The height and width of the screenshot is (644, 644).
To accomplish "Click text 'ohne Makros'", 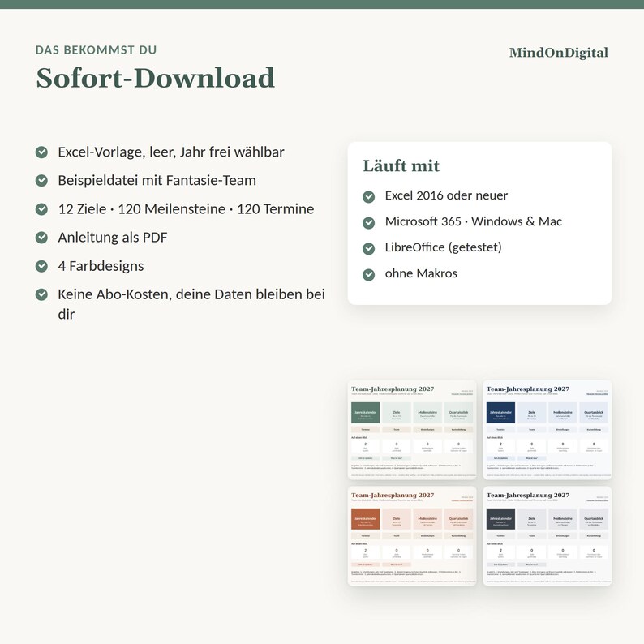I will pyautogui.click(x=421, y=273).
